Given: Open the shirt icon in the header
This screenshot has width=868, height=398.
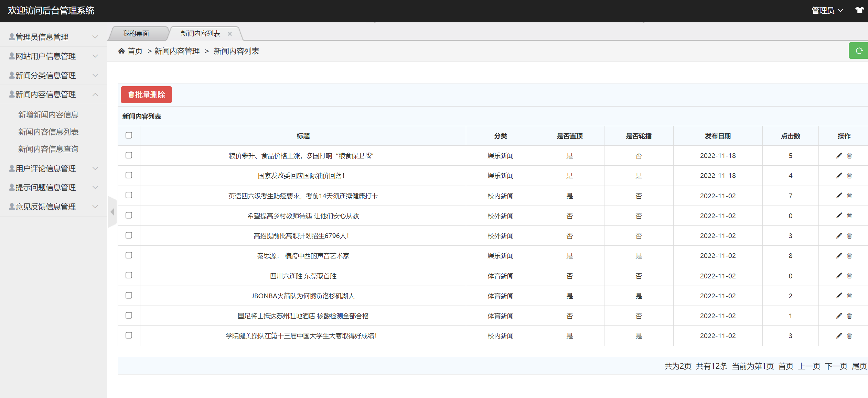Looking at the screenshot, I should tap(859, 10).
